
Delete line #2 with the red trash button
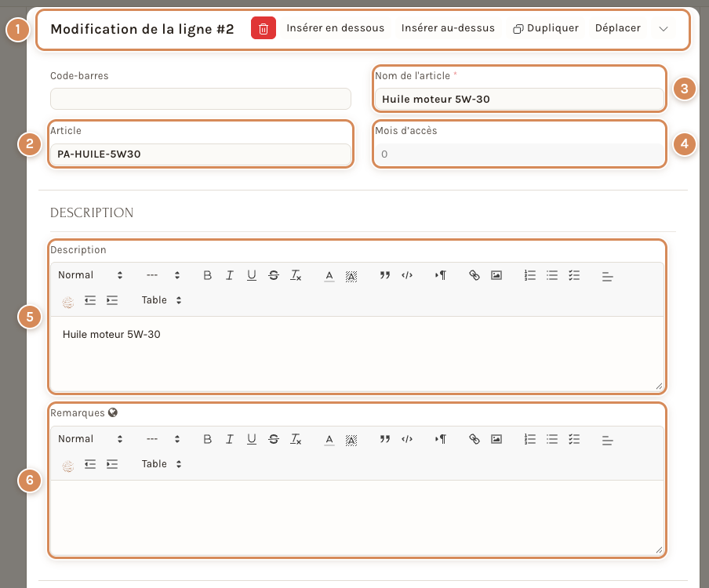[x=264, y=28]
